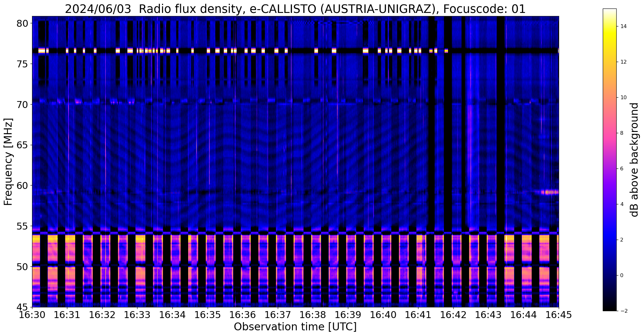Click the 16:44 time tick label
This screenshot has width=644, height=336.
pos(524,315)
